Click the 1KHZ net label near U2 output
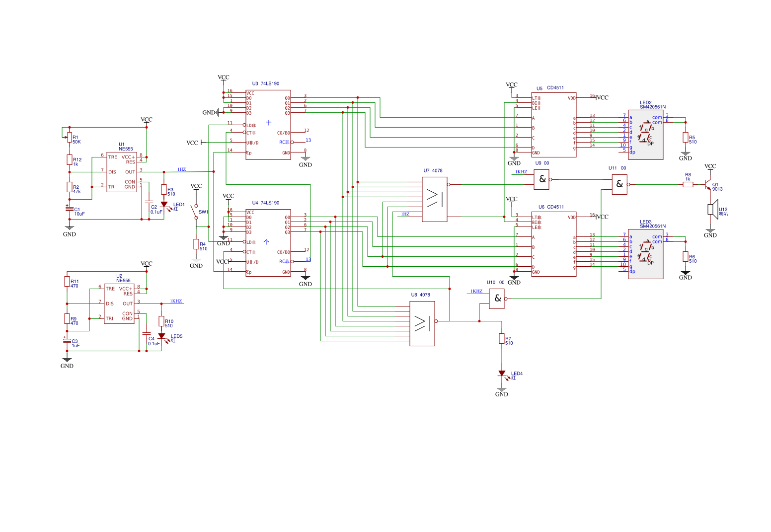 [x=176, y=302]
